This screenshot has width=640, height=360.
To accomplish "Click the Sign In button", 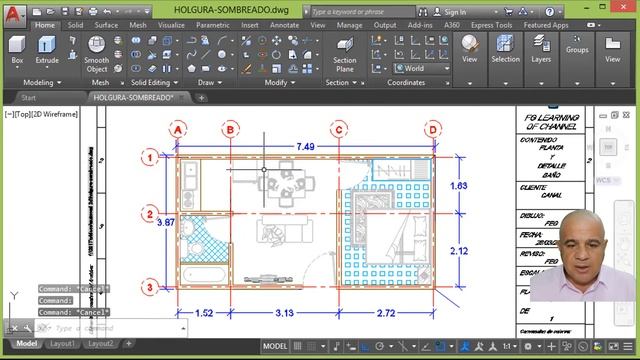I will [x=450, y=12].
